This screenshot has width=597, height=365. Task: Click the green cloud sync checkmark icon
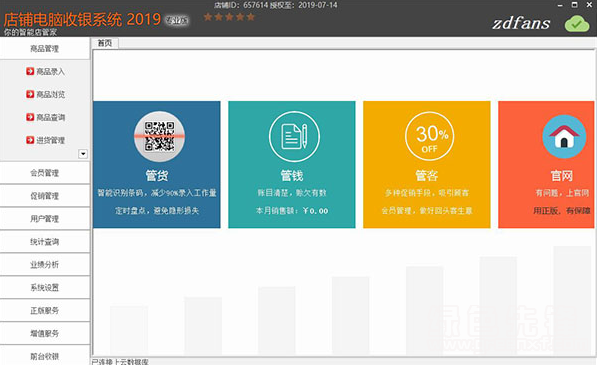click(577, 23)
